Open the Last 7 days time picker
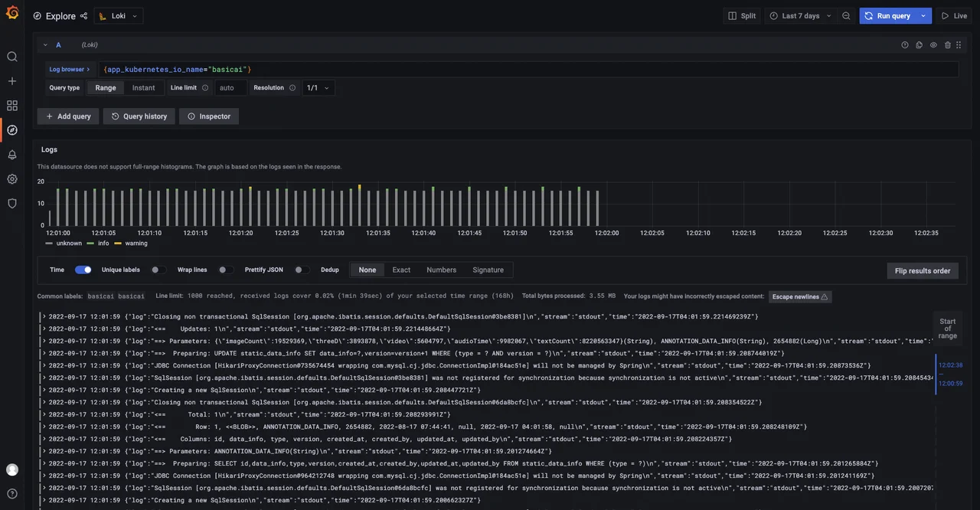 pos(801,16)
